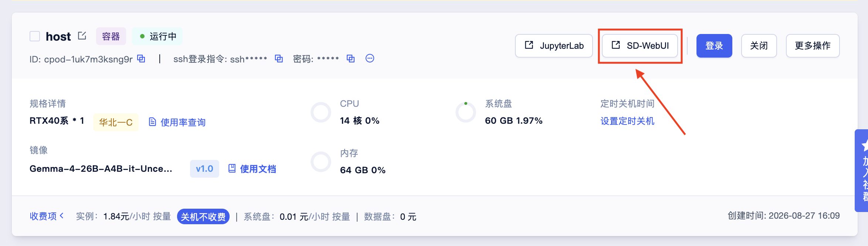
Task: Open the circular more-options ellipsis icon
Action: [370, 58]
